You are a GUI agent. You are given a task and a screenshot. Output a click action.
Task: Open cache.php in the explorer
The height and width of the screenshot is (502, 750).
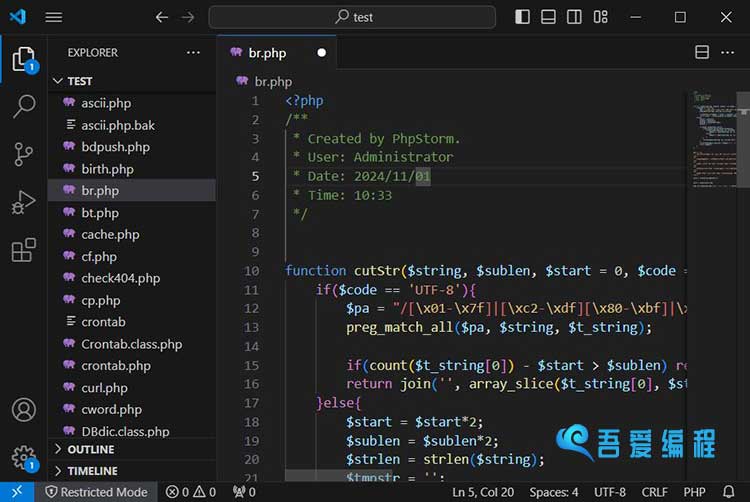point(132,234)
